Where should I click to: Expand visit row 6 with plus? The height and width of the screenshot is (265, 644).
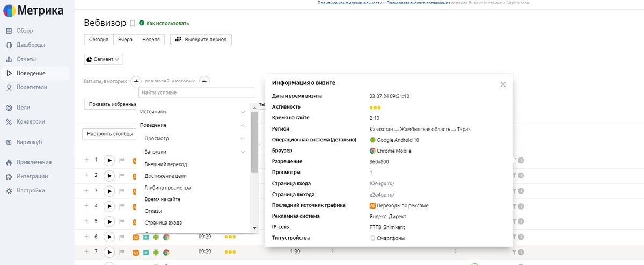point(86,236)
